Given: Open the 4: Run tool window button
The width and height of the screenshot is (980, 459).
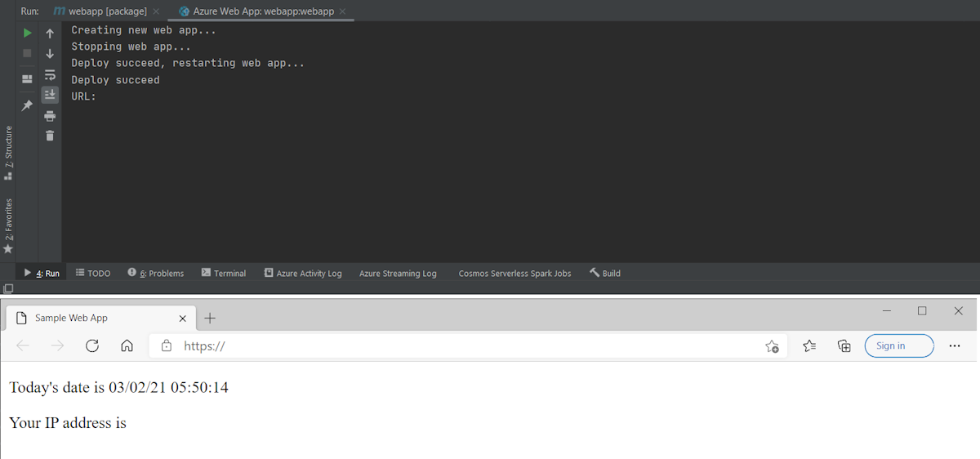Looking at the screenshot, I should pyautogui.click(x=42, y=273).
